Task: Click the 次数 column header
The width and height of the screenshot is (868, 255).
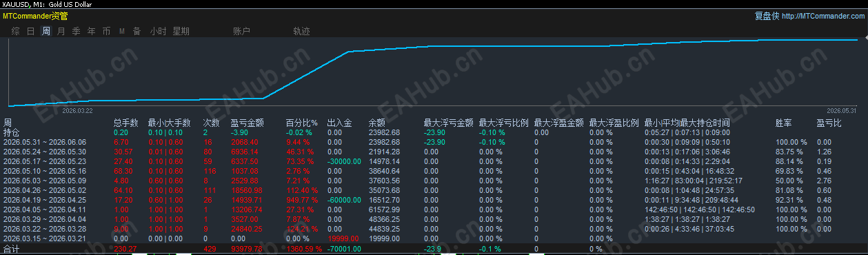Action: pyautogui.click(x=212, y=123)
